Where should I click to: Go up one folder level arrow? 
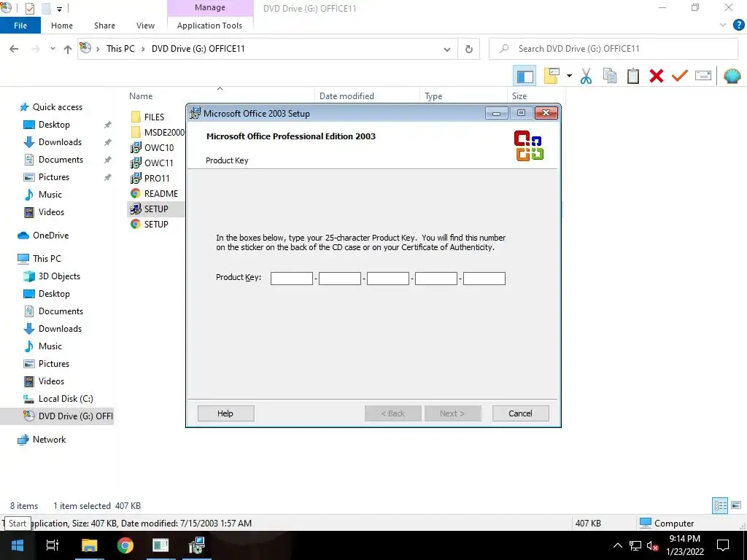(x=68, y=49)
